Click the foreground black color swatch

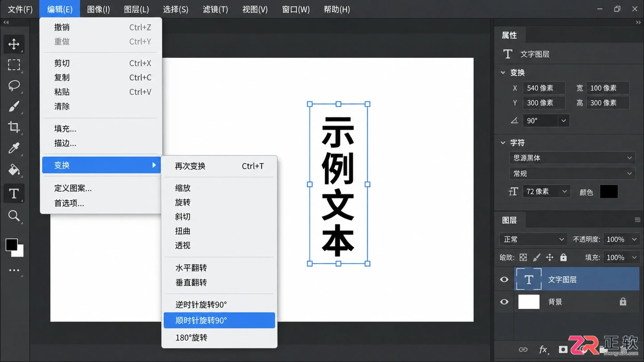click(11, 244)
